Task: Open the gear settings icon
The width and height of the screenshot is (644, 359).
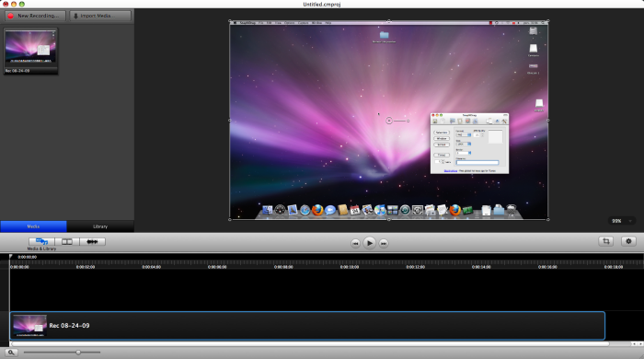Action: point(628,241)
